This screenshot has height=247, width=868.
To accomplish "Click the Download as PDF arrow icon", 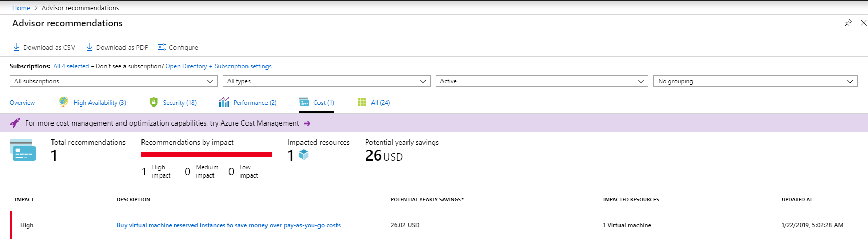I will (90, 47).
